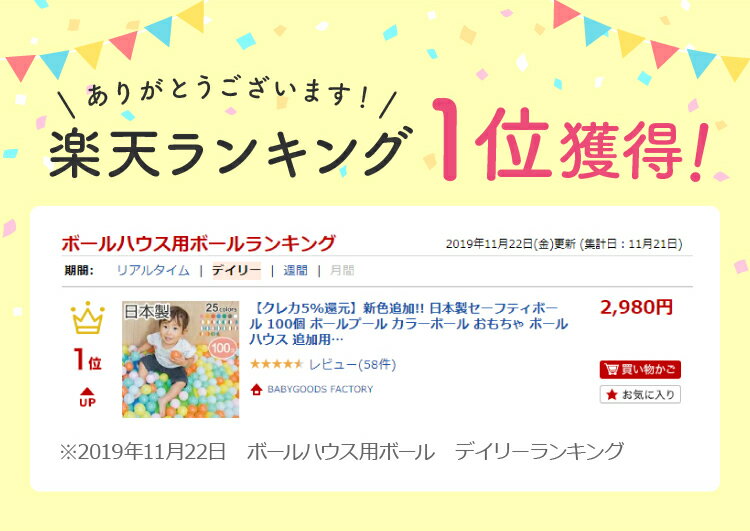Click the red house shop icon

tap(256, 389)
